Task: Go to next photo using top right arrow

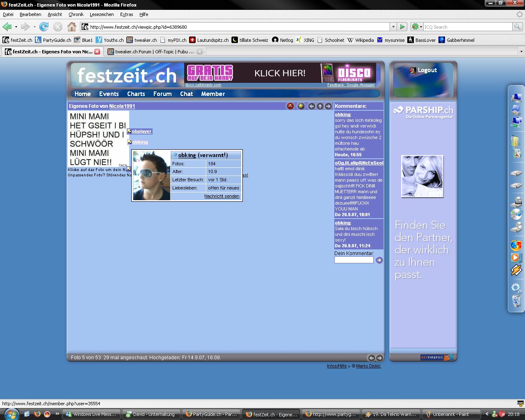Action: click(x=328, y=106)
